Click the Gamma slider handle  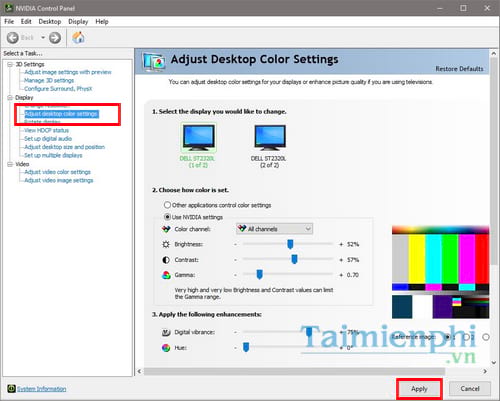(259, 275)
